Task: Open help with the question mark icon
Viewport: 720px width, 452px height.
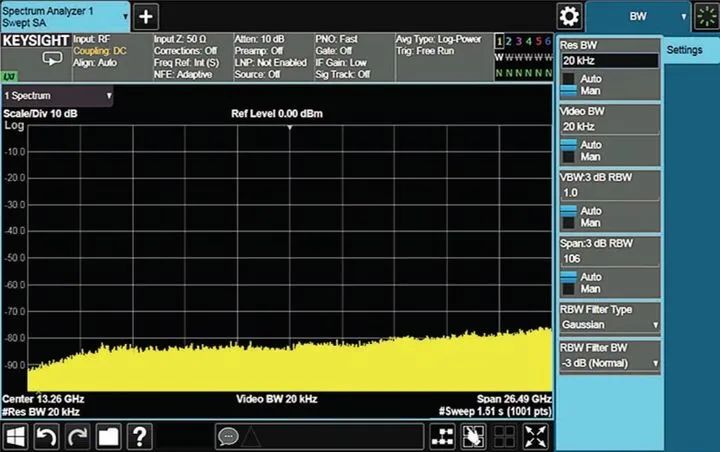Action: click(x=139, y=436)
